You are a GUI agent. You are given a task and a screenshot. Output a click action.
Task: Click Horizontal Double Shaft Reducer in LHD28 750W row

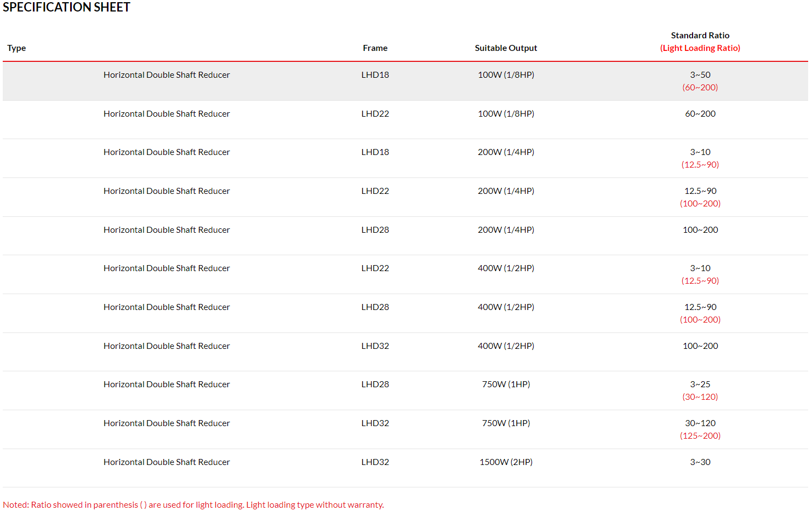(x=167, y=384)
